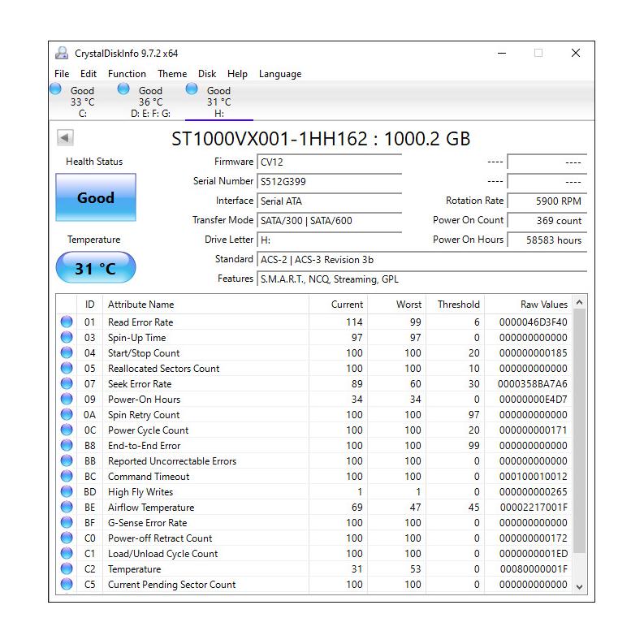This screenshot has height=644, width=644.
Task: Click the Serial Number field
Action: [x=329, y=182]
